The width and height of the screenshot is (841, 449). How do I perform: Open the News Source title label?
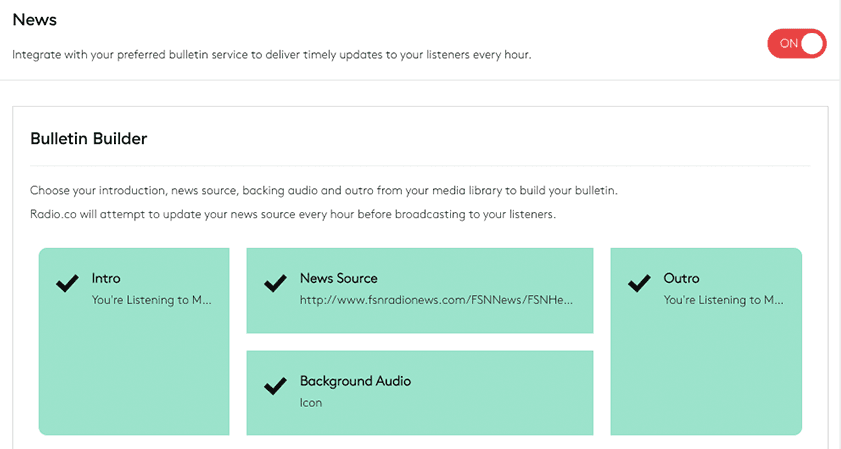coord(338,278)
